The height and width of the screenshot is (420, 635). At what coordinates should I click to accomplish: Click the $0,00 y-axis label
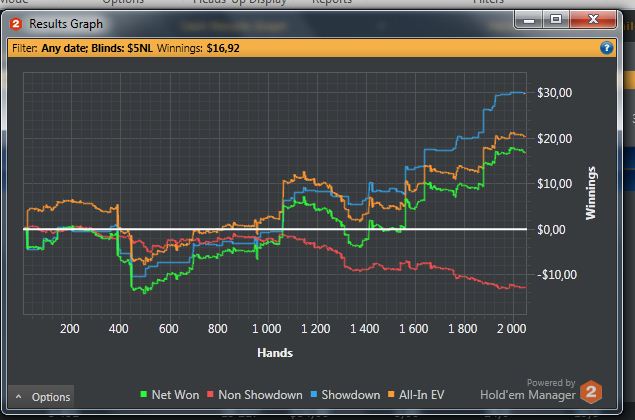pyautogui.click(x=551, y=230)
